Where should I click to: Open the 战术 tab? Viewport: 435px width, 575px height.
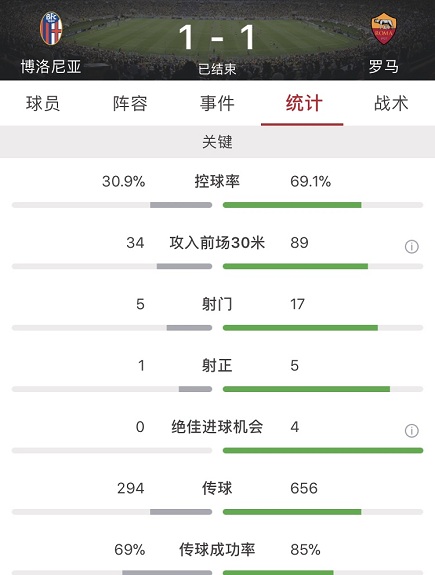[x=391, y=103]
